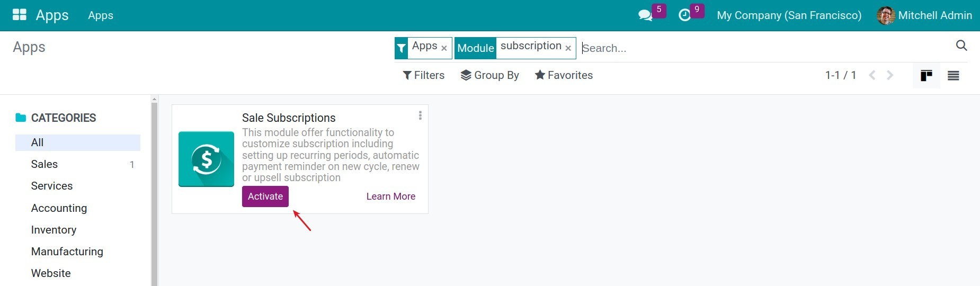Click the search magnifier icon
The height and width of the screenshot is (286, 980).
961,46
